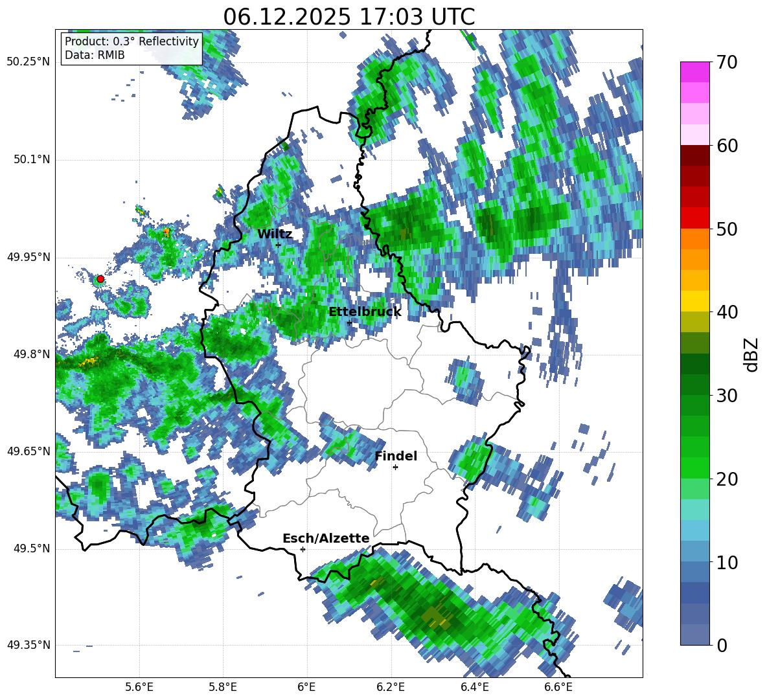Click the yellow colorbar swatch above 40
This screenshot has height=700, width=767.
pos(694,301)
